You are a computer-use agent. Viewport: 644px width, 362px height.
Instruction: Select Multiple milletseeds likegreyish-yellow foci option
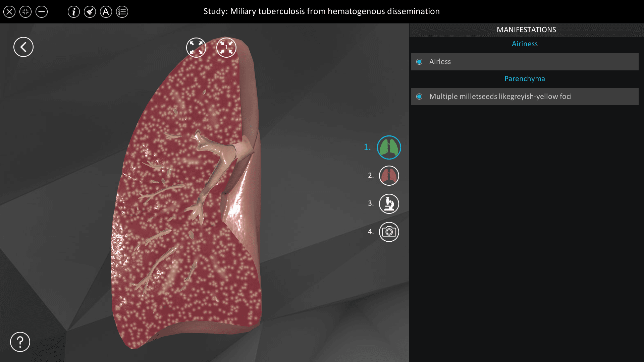click(525, 97)
